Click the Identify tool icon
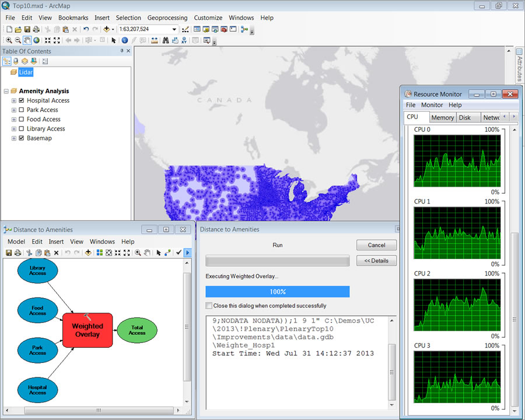Viewport: 525px width, 420px height. 125,39
